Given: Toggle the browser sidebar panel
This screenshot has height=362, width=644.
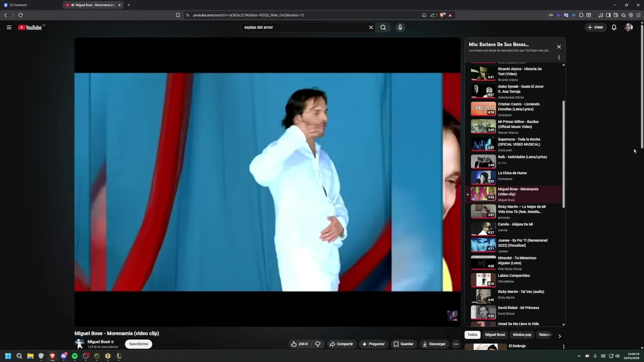Looking at the screenshot, I should pyautogui.click(x=608, y=15).
